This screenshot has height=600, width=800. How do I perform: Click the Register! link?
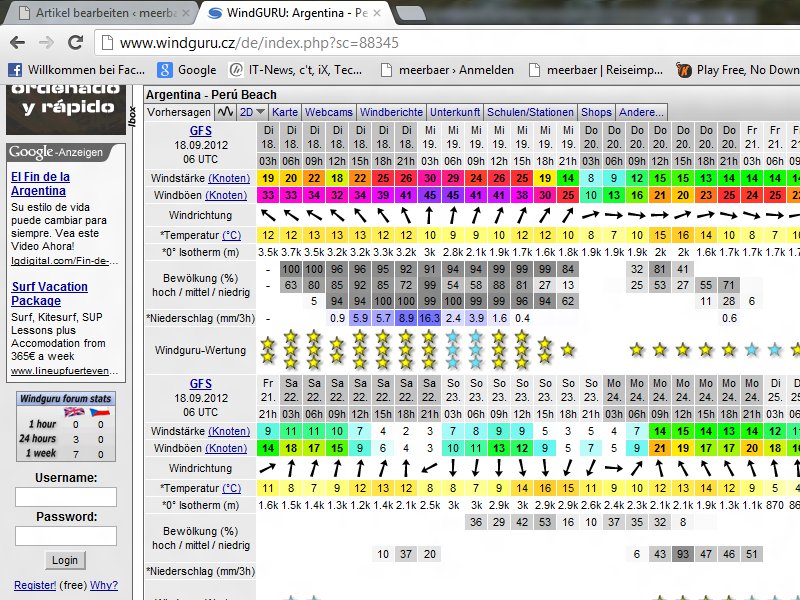[35, 585]
